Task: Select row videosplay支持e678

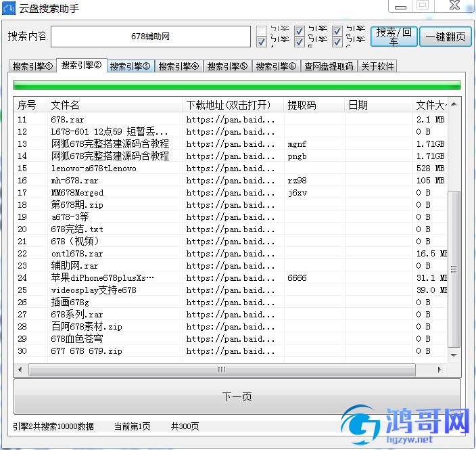Action: pyautogui.click(x=231, y=290)
